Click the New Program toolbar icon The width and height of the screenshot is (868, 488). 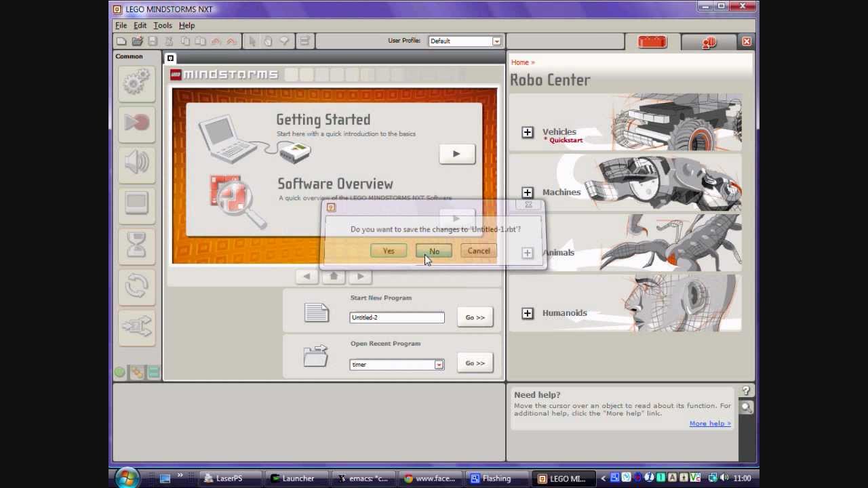click(x=121, y=41)
